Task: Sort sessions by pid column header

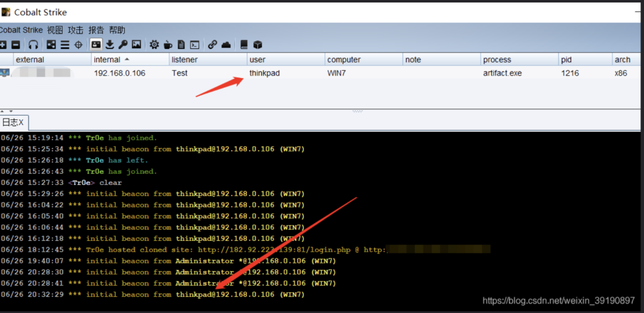Action: 586,60
